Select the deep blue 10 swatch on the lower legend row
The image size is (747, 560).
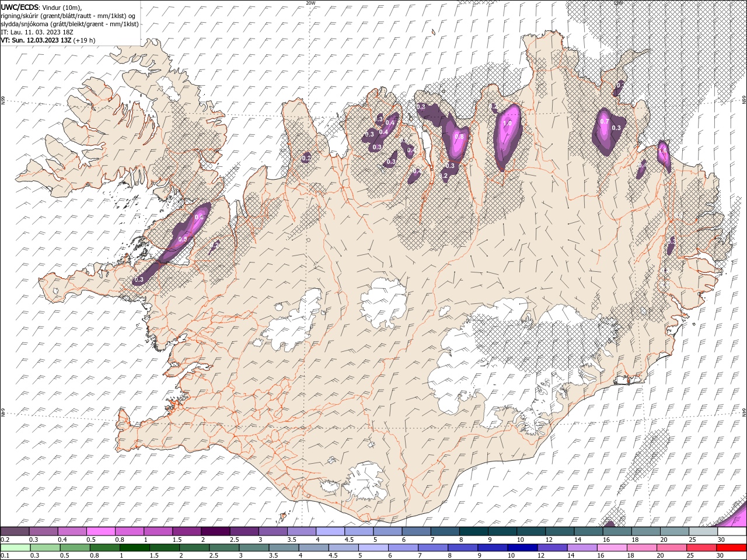tap(522, 548)
